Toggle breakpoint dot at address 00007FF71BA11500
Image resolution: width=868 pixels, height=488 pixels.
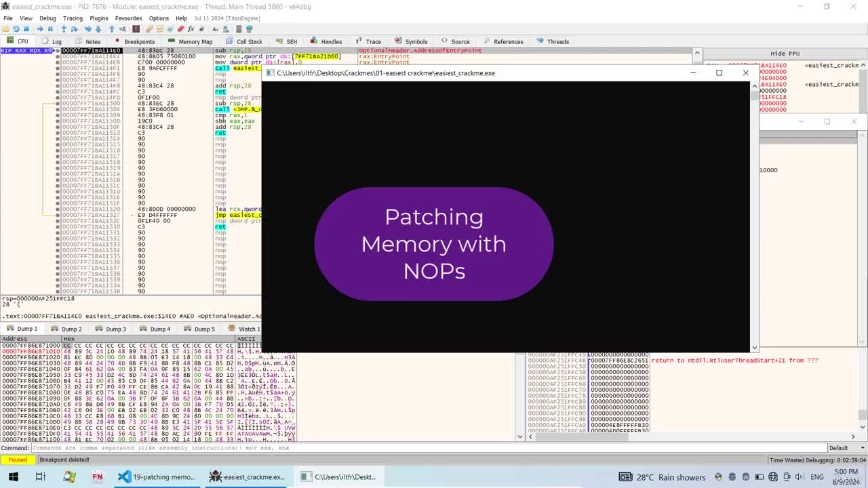pyautogui.click(x=58, y=103)
